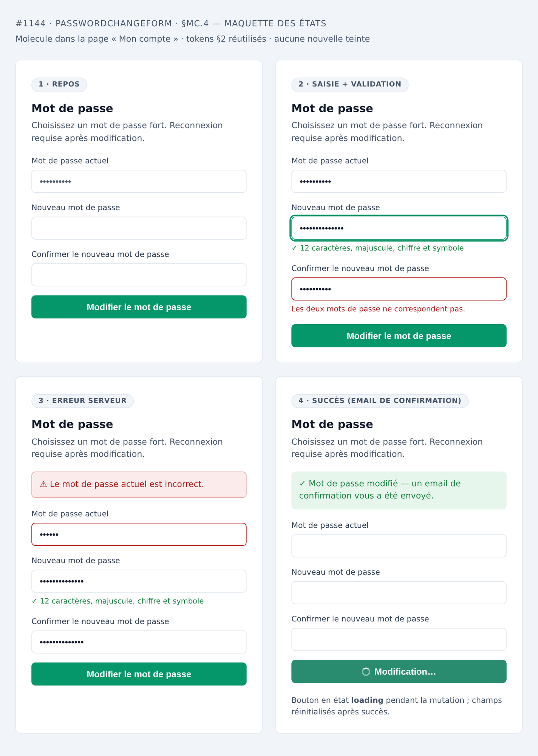Submit form in Saisie + Validation panel
Viewport: 538px width, 756px height.
[x=399, y=336]
